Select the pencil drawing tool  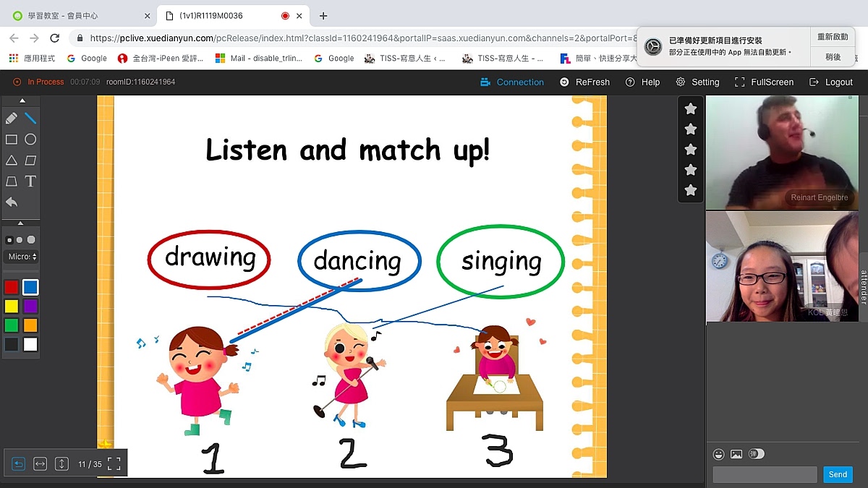point(12,118)
